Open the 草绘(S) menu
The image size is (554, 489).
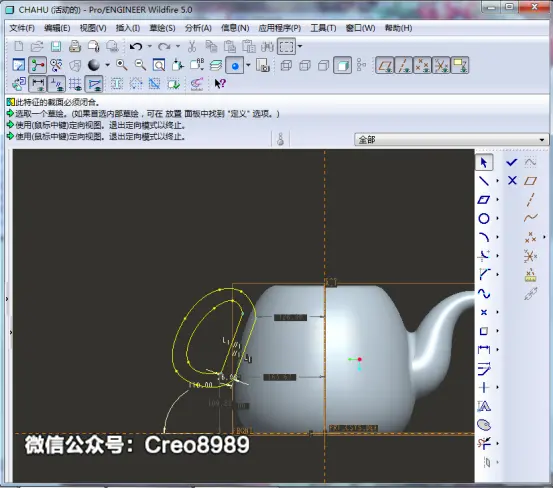point(162,28)
